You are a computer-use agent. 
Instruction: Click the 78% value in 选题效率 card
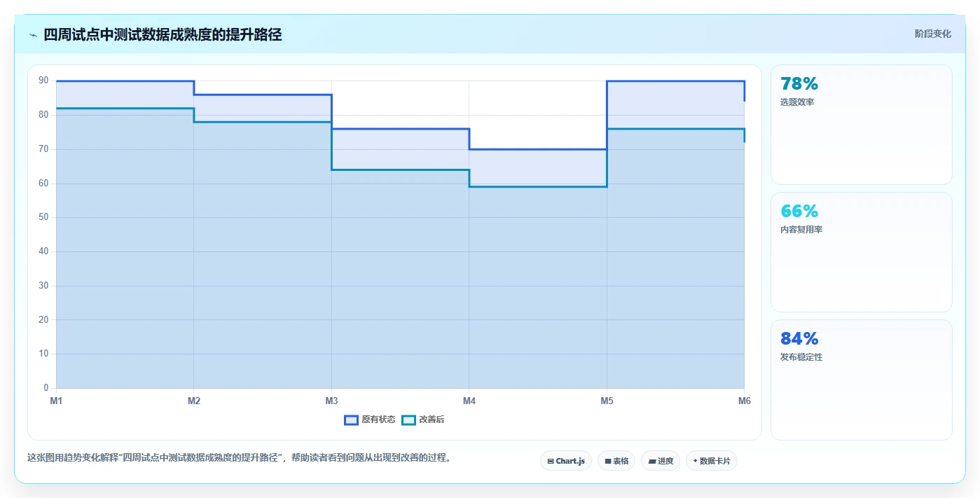(799, 84)
